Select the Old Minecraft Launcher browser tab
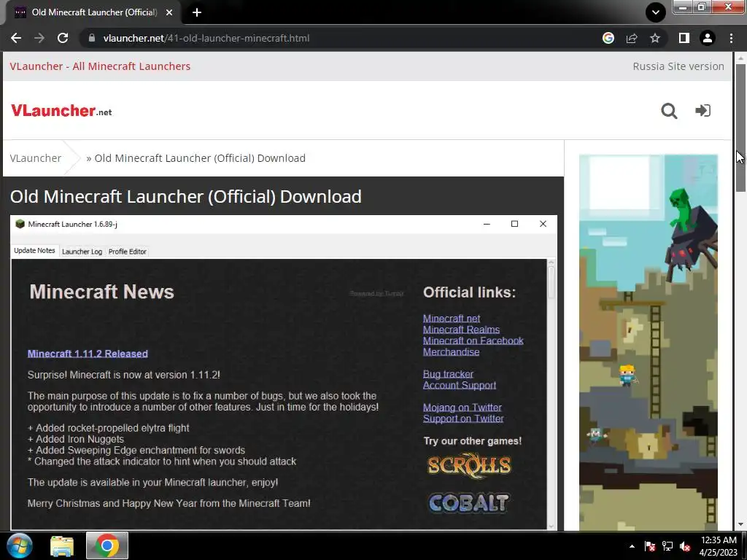Image resolution: width=747 pixels, height=560 pixels. pos(93,12)
